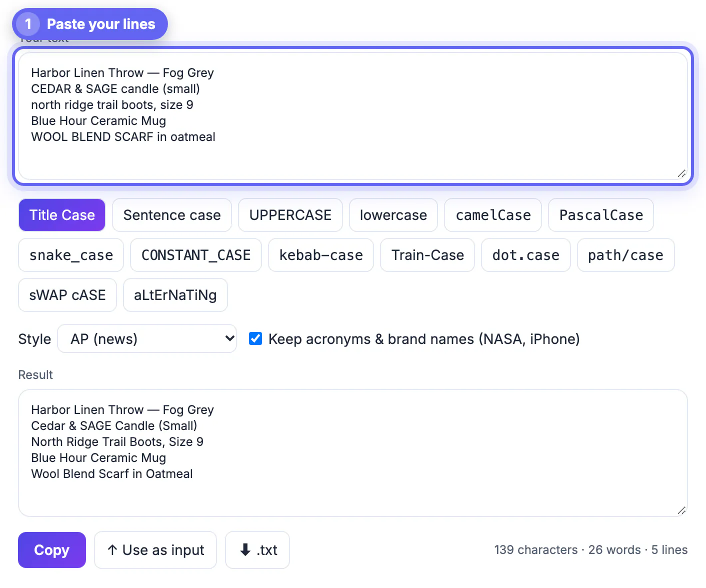Image resolution: width=706 pixels, height=588 pixels.
Task: Click the character and word count text
Action: click(591, 550)
